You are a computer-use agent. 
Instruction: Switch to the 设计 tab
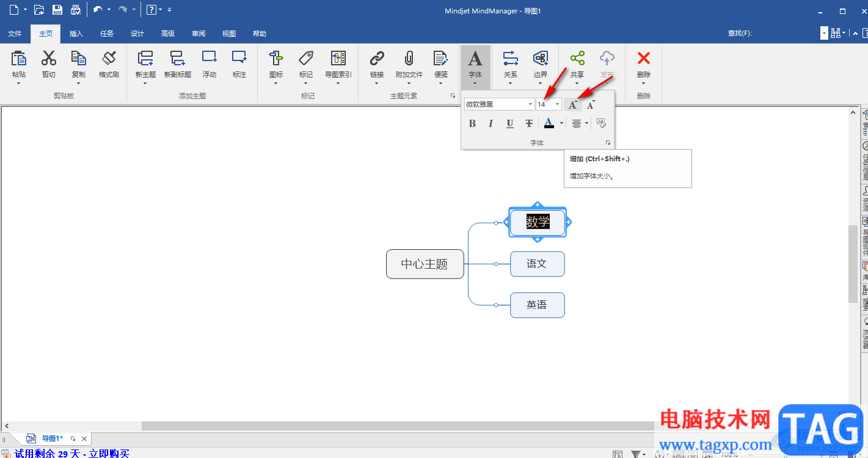click(x=137, y=34)
